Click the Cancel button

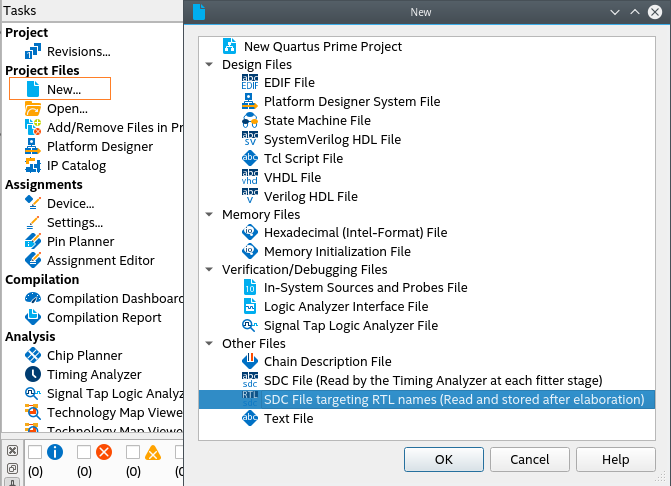(529, 459)
